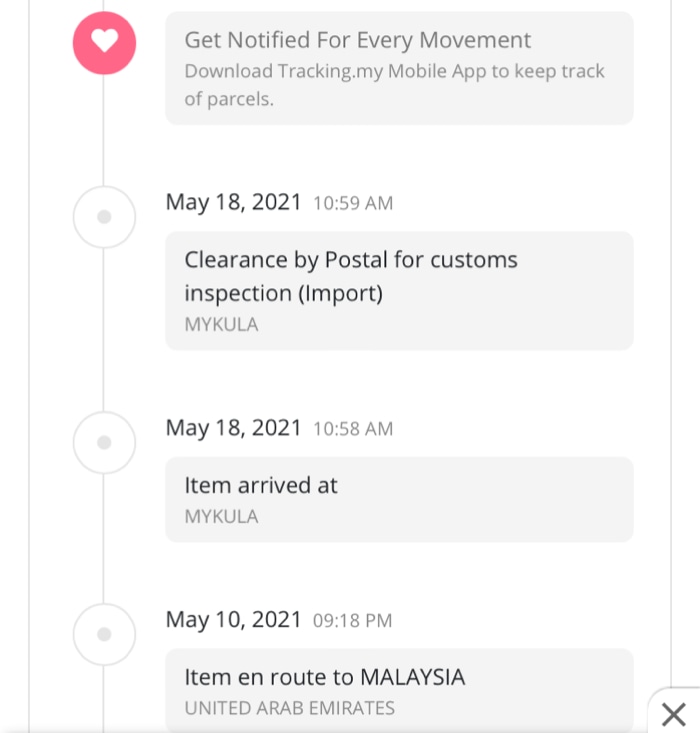The width and height of the screenshot is (700, 733).
Task: Select the timeline marker for 10:59 AM event
Action: tap(104, 216)
